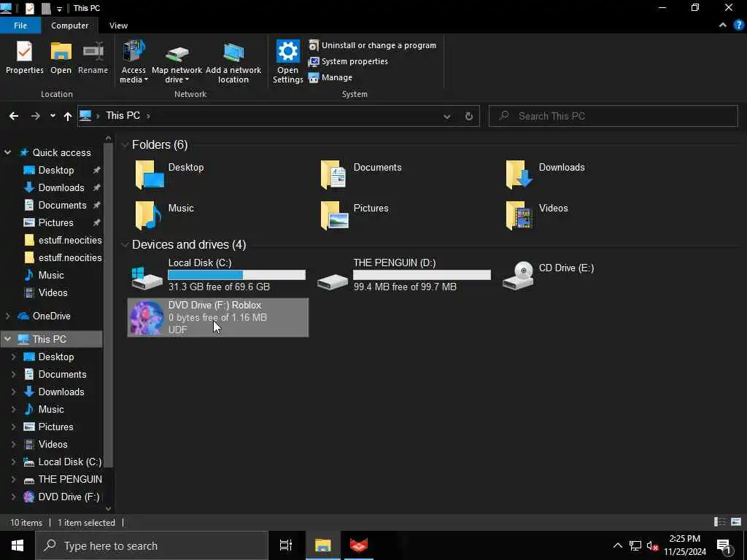Open the Windows Start menu
Viewport: 747px width, 560px height.
[x=18, y=545]
